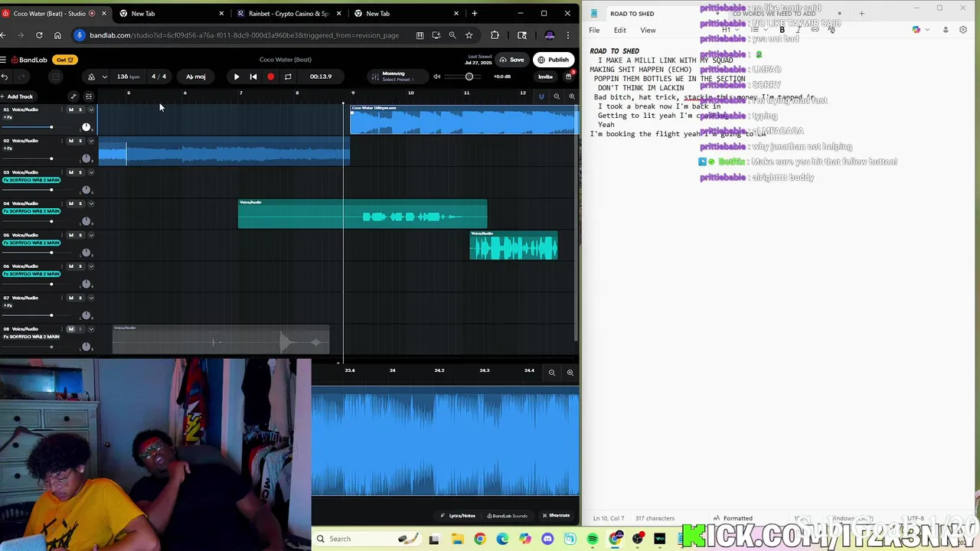Open the BandLab hamburger menu

(x=4, y=60)
